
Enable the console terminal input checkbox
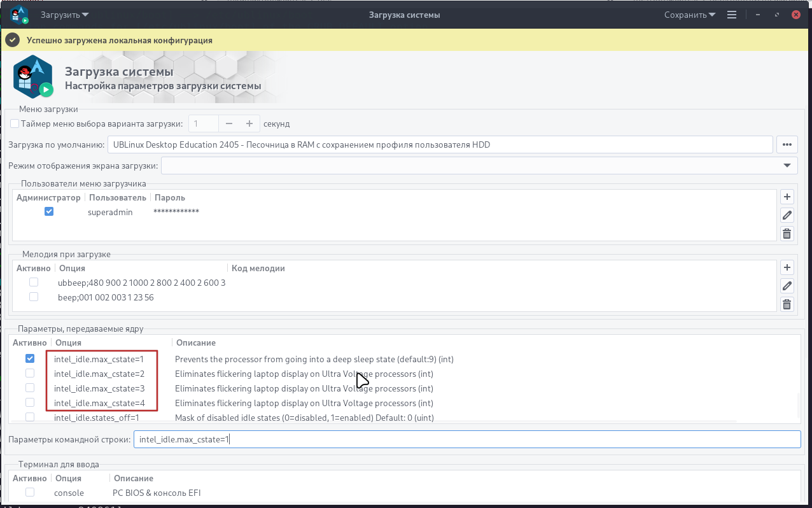tap(30, 492)
